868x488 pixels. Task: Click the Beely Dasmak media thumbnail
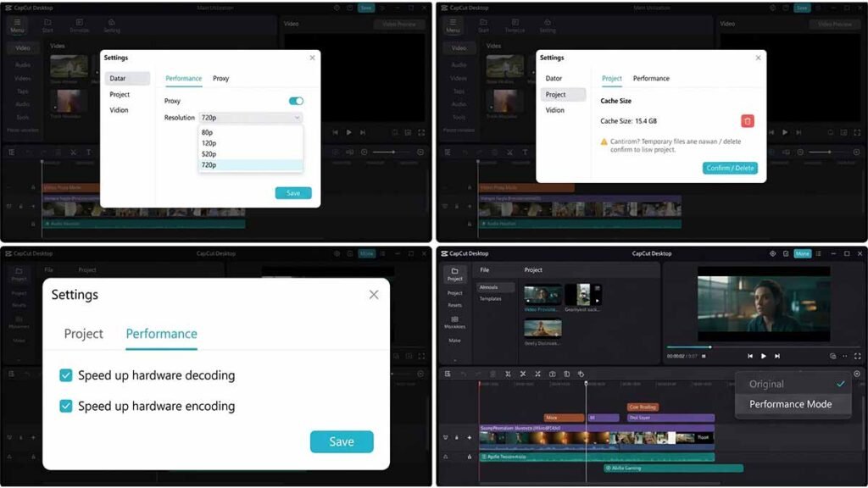(543, 329)
